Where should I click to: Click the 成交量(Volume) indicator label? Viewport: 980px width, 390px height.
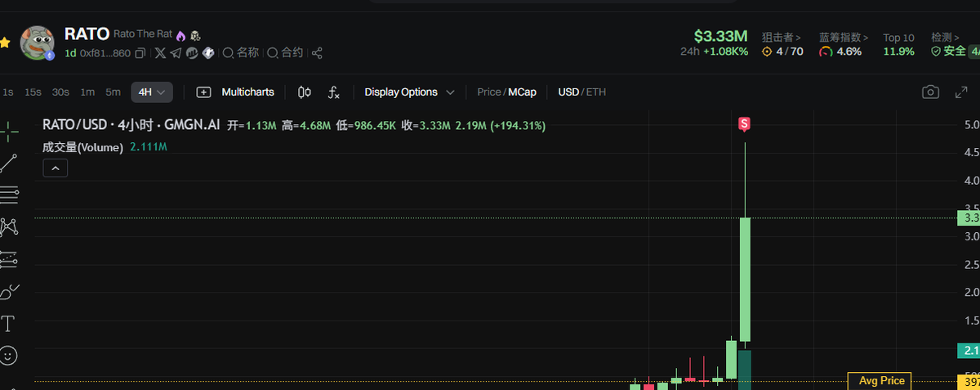pos(82,147)
